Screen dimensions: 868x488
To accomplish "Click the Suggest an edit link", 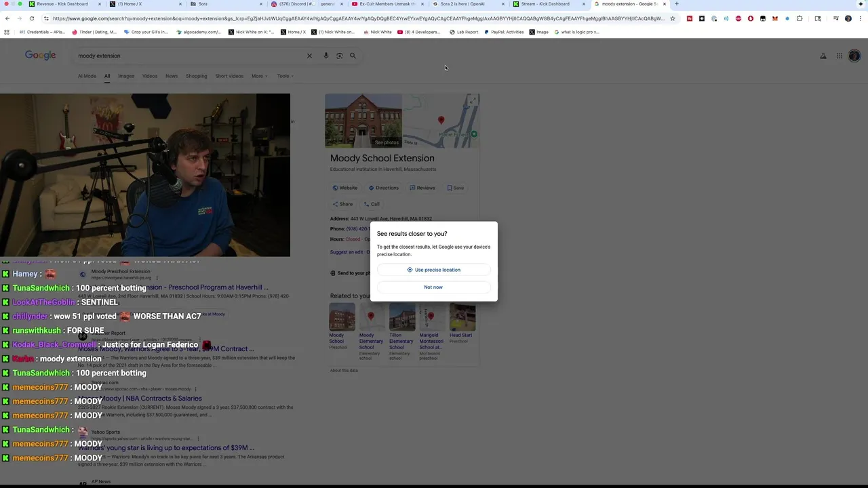I will point(347,252).
